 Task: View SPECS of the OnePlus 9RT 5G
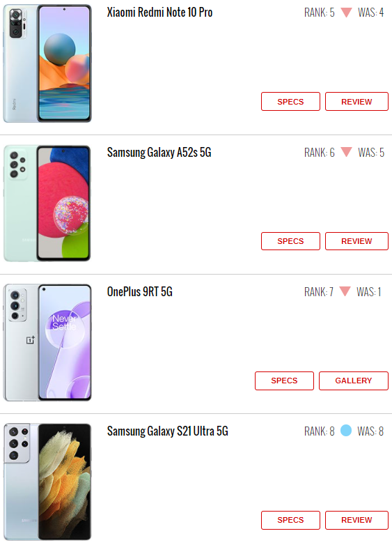(284, 381)
